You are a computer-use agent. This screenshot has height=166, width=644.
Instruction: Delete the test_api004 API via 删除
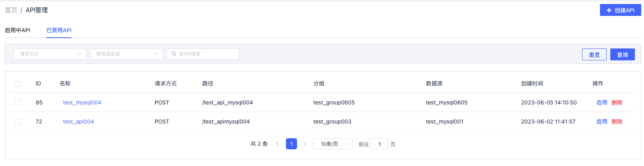coord(617,122)
